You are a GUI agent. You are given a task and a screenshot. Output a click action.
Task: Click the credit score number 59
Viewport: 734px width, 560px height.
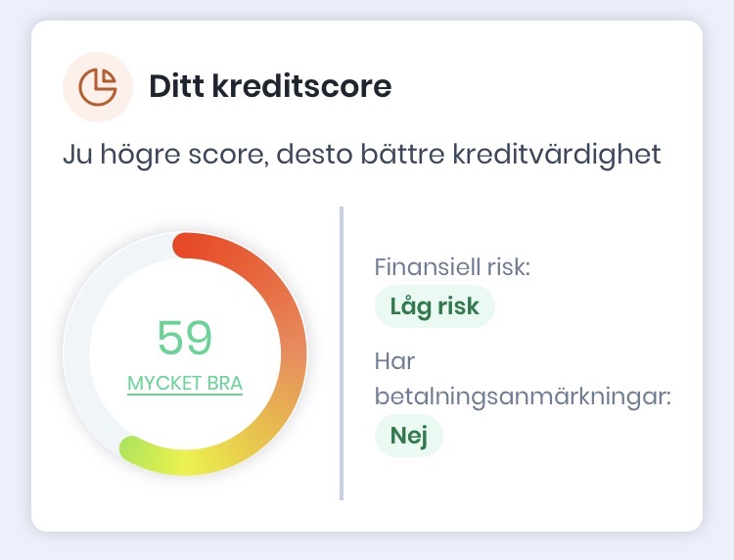point(185,338)
